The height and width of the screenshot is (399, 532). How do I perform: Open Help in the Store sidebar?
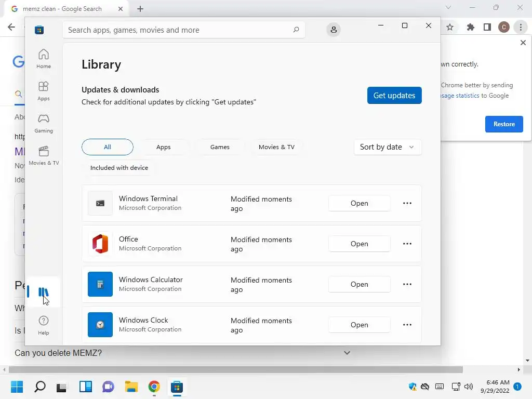(44, 325)
